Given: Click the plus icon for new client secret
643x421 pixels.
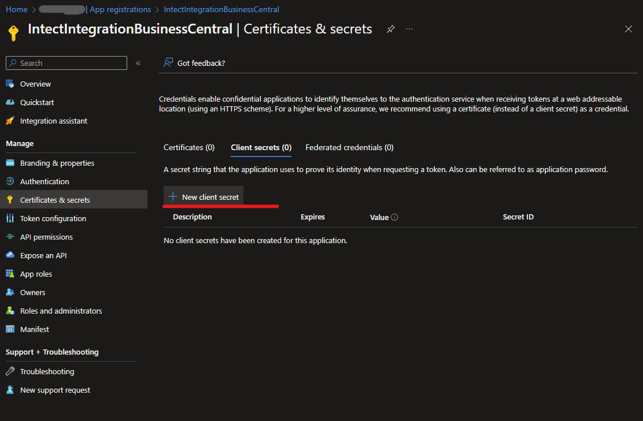Looking at the screenshot, I should tap(173, 197).
